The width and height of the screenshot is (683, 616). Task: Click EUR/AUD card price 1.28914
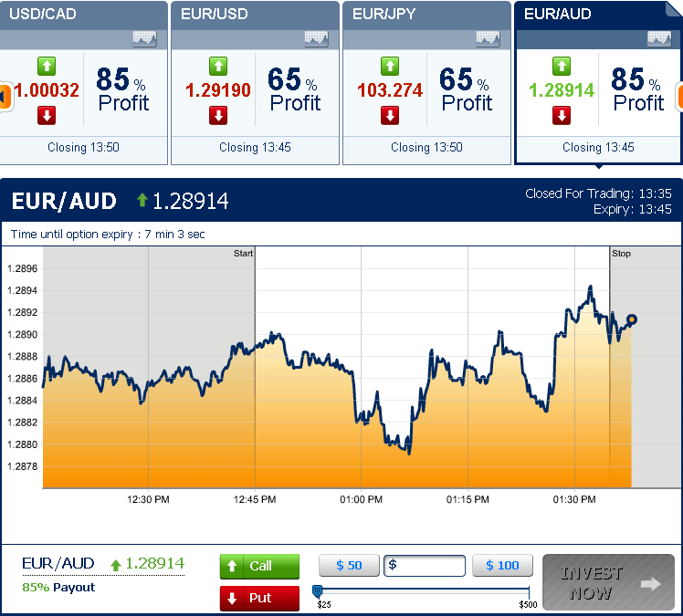(x=562, y=90)
